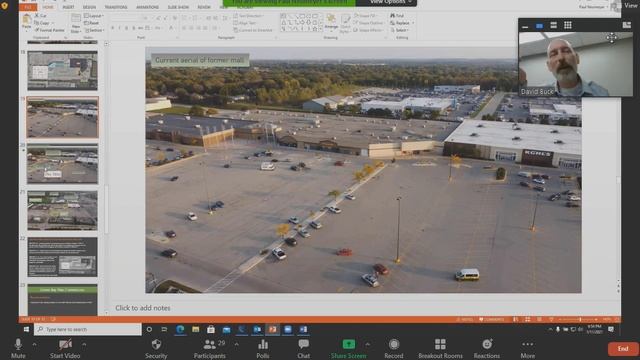Select slide 22 thumbnail

62,257
